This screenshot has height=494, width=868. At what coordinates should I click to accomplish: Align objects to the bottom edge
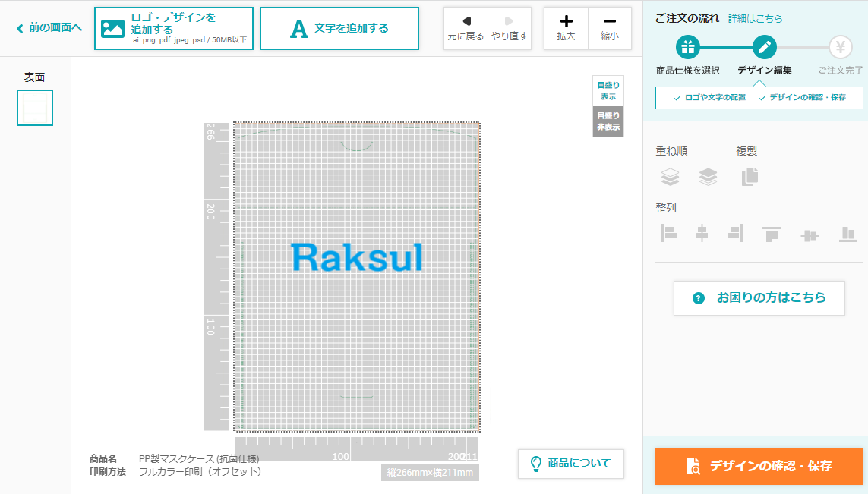click(x=847, y=234)
